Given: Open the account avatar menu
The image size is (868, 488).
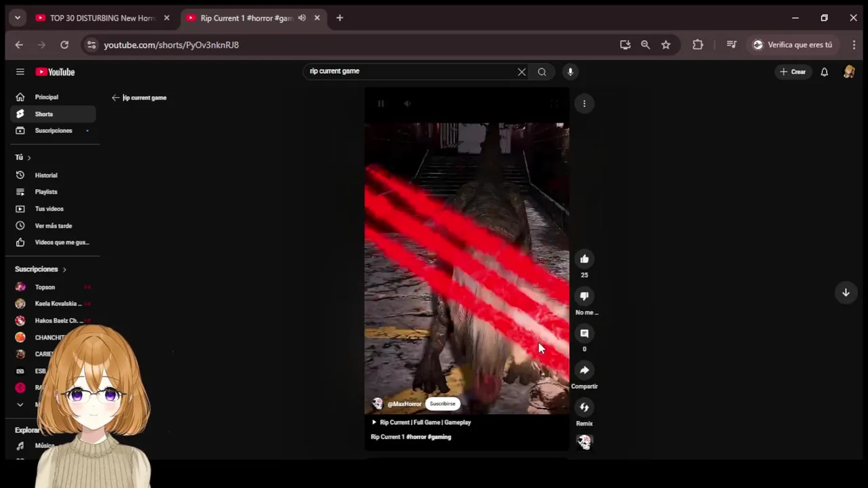Looking at the screenshot, I should click(x=849, y=72).
